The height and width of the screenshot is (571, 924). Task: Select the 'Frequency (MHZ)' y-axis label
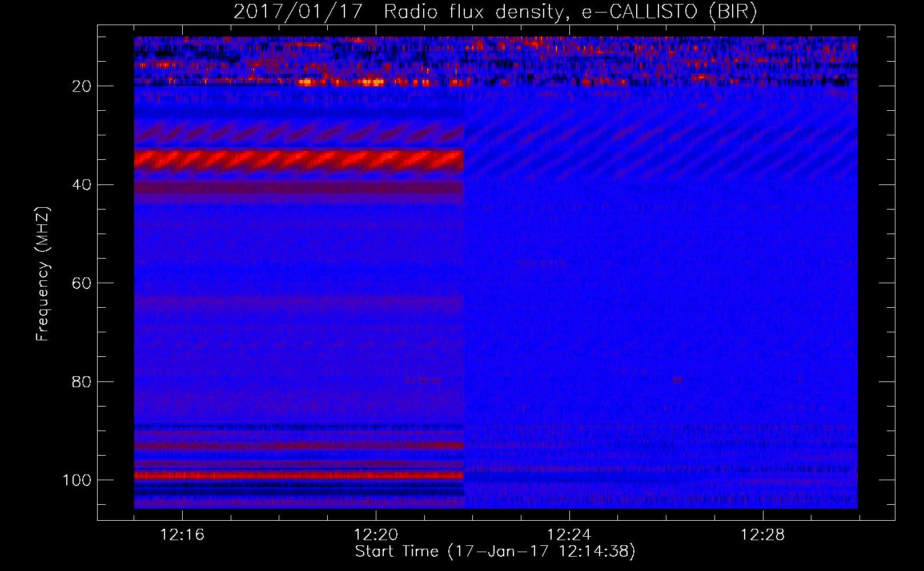tap(43, 274)
